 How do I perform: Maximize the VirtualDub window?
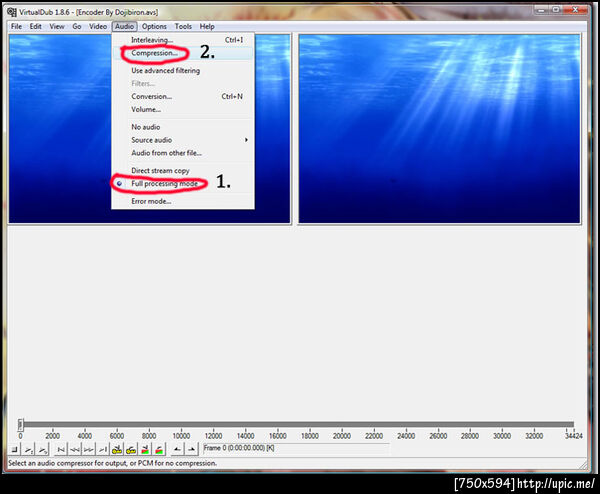pyautogui.click(x=557, y=10)
